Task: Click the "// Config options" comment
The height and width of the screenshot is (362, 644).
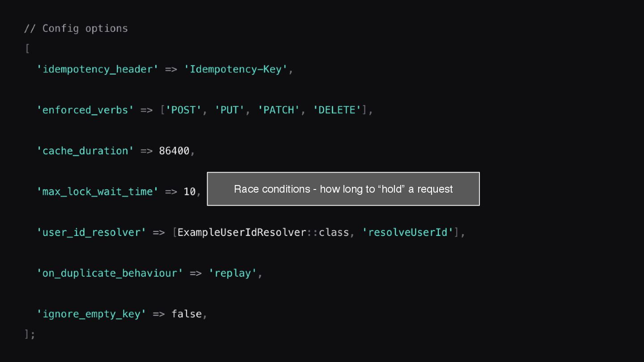Action: (x=76, y=29)
